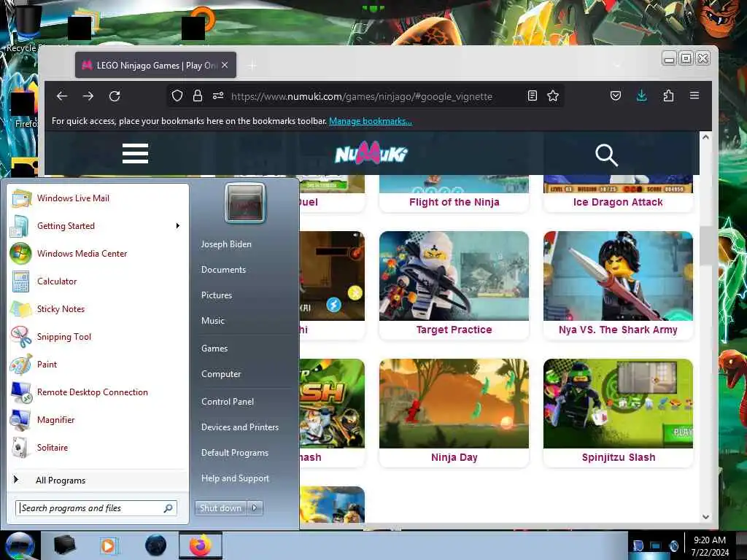The width and height of the screenshot is (747, 560).
Task: Open Sticky Notes
Action: click(x=98, y=309)
